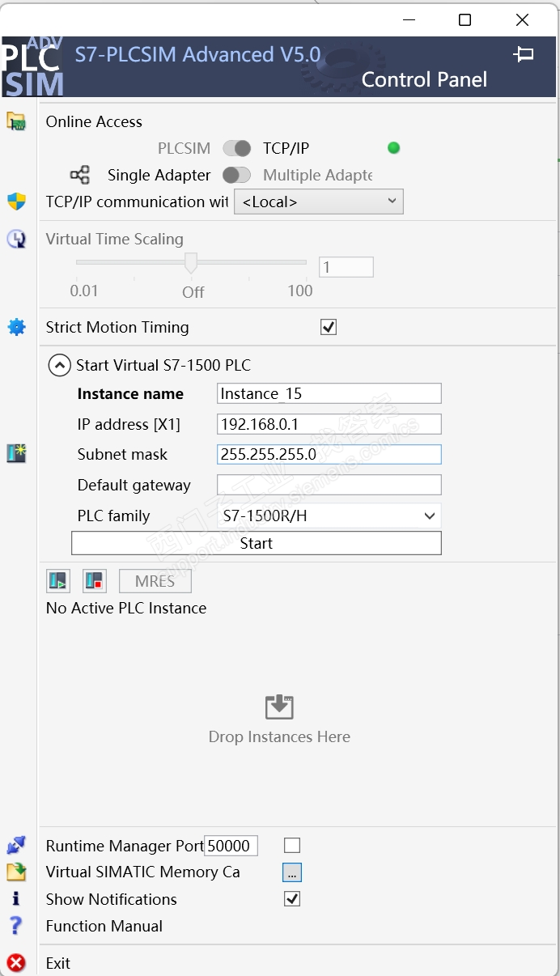Viewport: 560px width, 976px height.
Task: Click the Runtime Manager Port 50000 field
Action: (x=231, y=846)
